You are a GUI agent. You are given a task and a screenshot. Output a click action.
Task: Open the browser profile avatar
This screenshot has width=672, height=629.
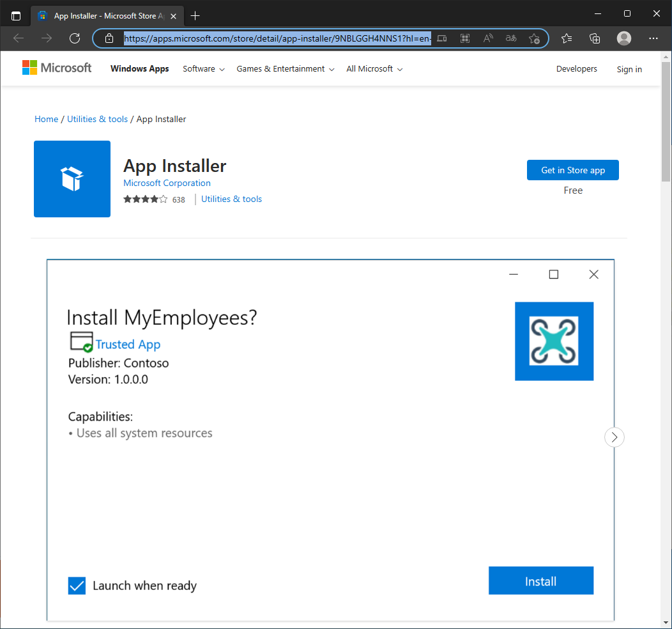coord(624,38)
